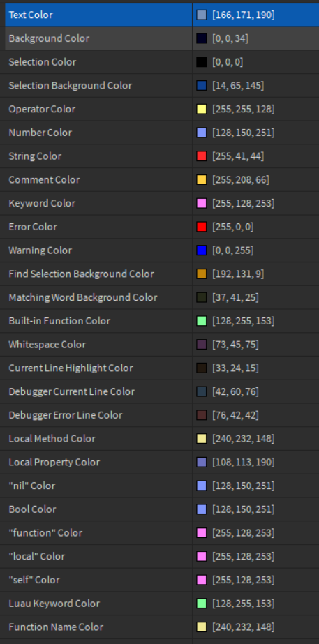Select the Background Color label
Image resolution: width=319 pixels, height=644 pixels.
(49, 38)
